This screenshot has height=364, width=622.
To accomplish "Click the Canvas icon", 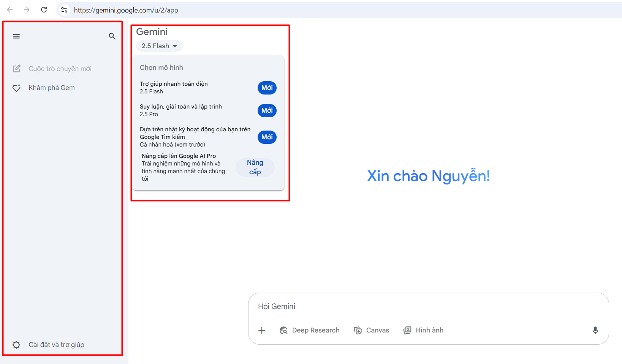I will coord(358,330).
